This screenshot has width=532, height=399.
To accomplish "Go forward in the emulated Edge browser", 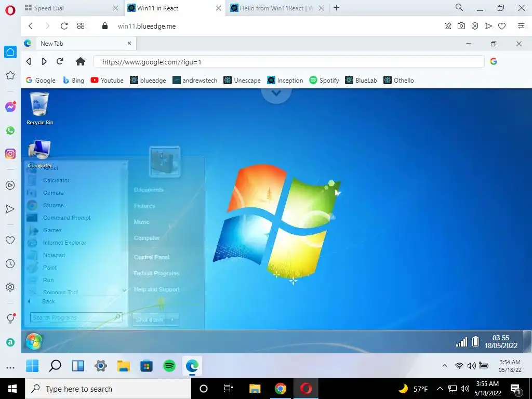I will [x=44, y=61].
